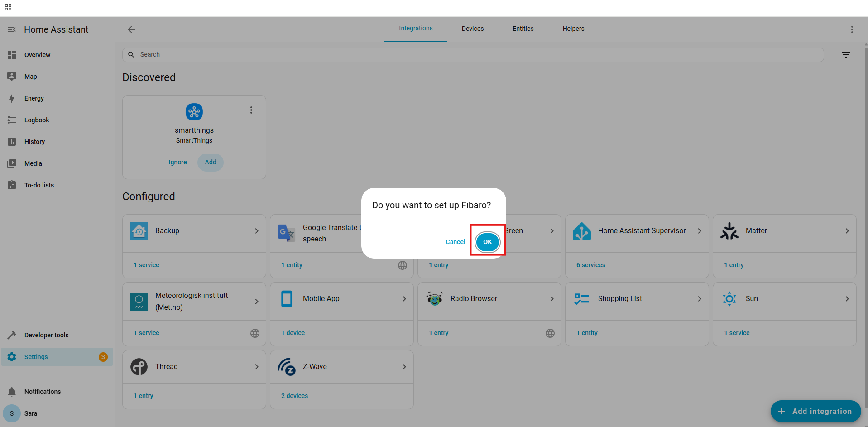Switch to the Devices tab

coord(473,29)
